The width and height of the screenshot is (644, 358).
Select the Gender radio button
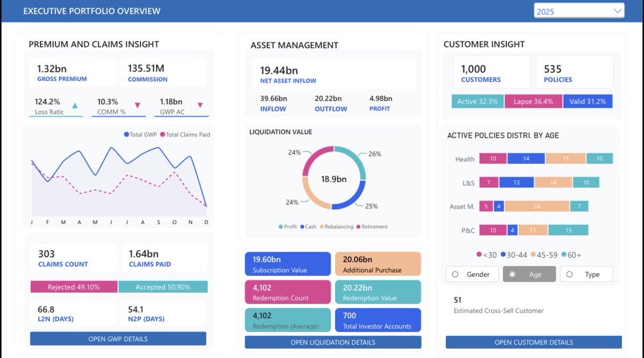[x=455, y=274]
